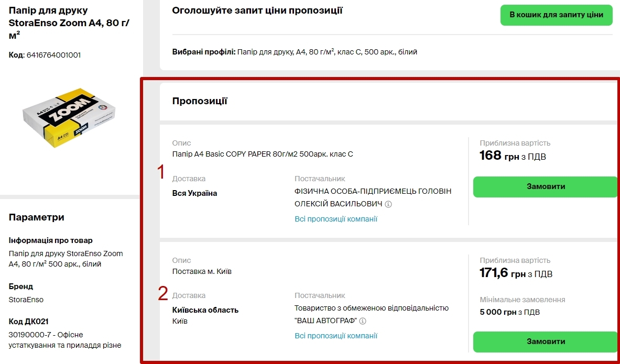Click info icon beside "ВАШ АВТОГРАФ" supplier
The height and width of the screenshot is (364, 620).
[x=362, y=321]
